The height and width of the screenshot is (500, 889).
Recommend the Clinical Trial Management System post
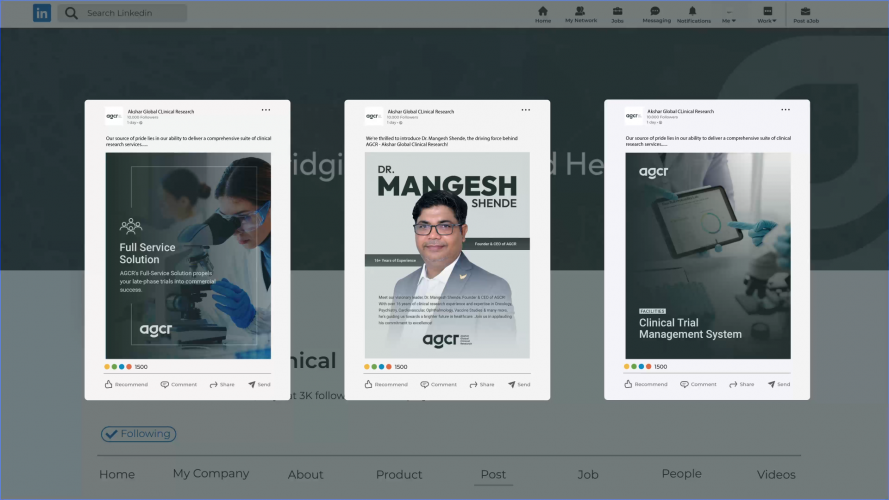pos(646,384)
